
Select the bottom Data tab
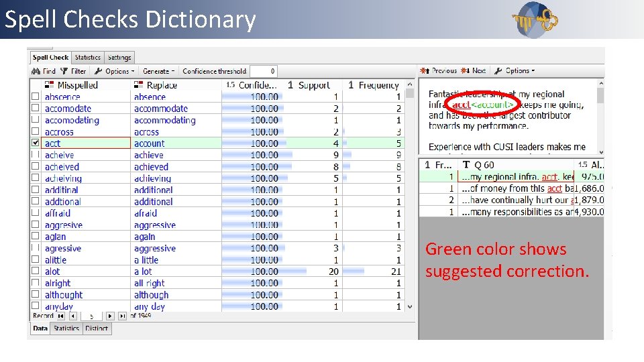point(40,328)
